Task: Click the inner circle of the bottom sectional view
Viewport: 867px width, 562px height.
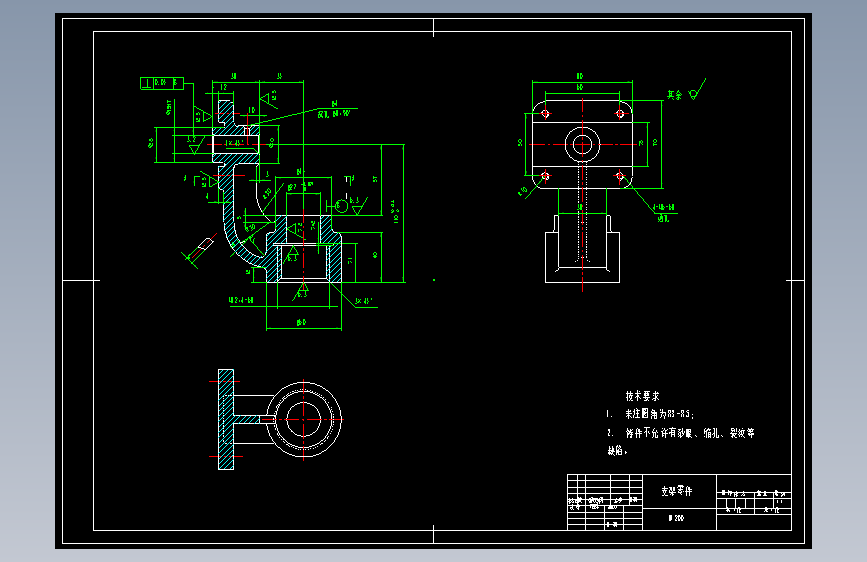Action: (303, 419)
